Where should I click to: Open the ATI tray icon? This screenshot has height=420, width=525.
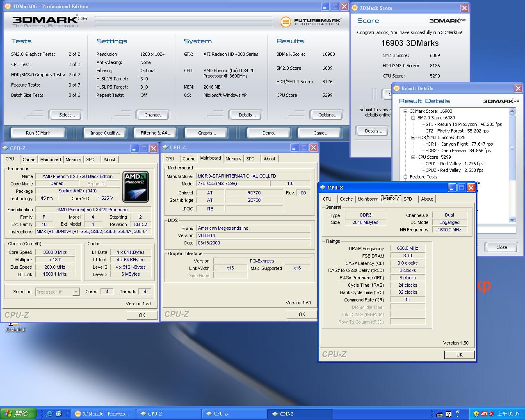click(484, 414)
